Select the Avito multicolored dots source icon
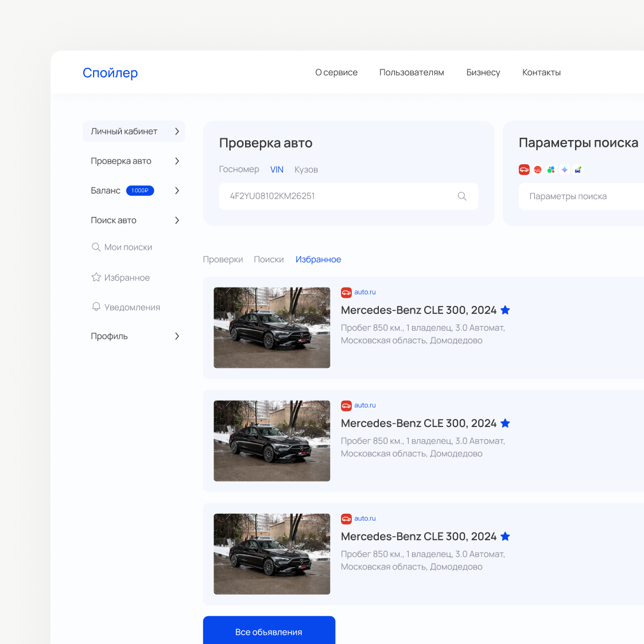This screenshot has height=644, width=644. pos(551,170)
